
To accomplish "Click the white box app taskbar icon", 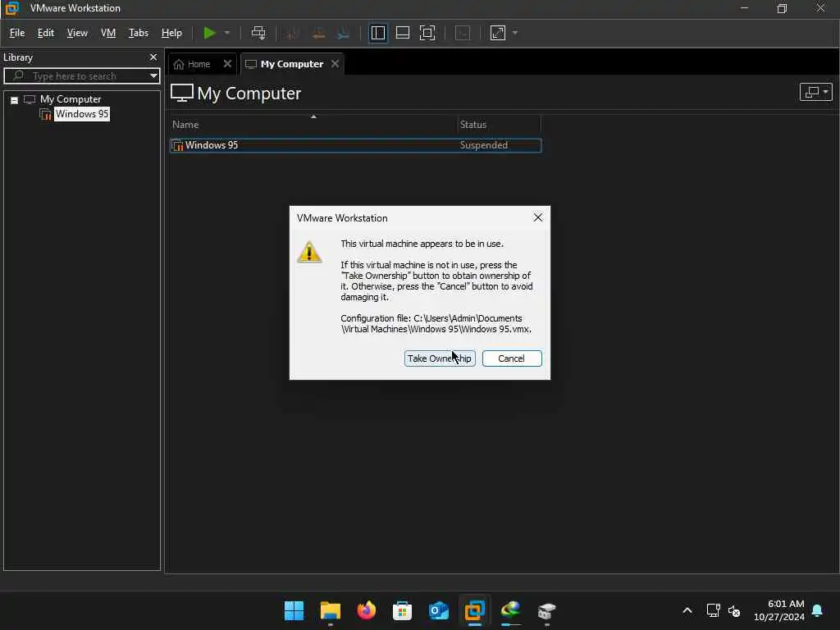I will tap(546, 610).
